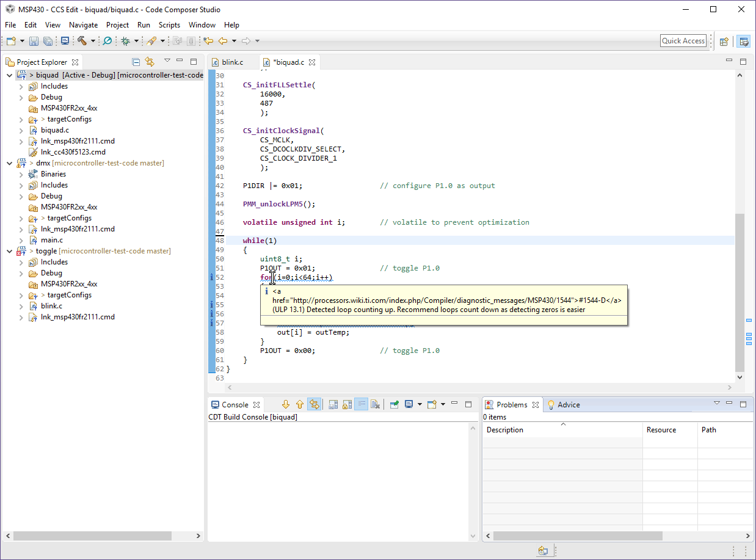This screenshot has width=756, height=560.
Task: Click the Quick Access search field
Action: coord(683,41)
